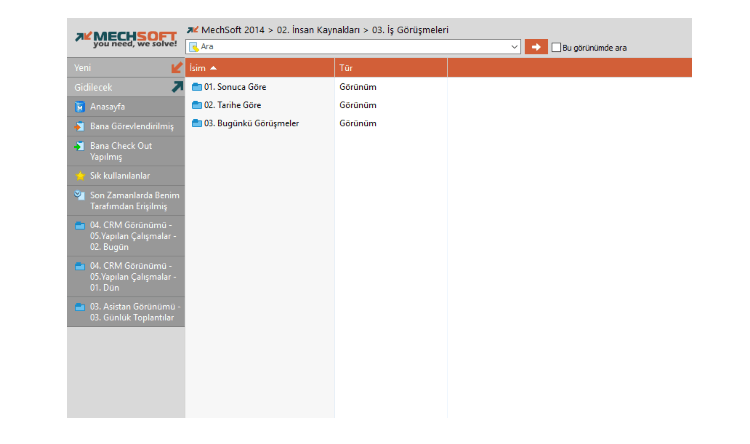Screen dimensions: 750x444
Task: Click folder icon of 02. Tarihe Göre
Action: (x=196, y=105)
